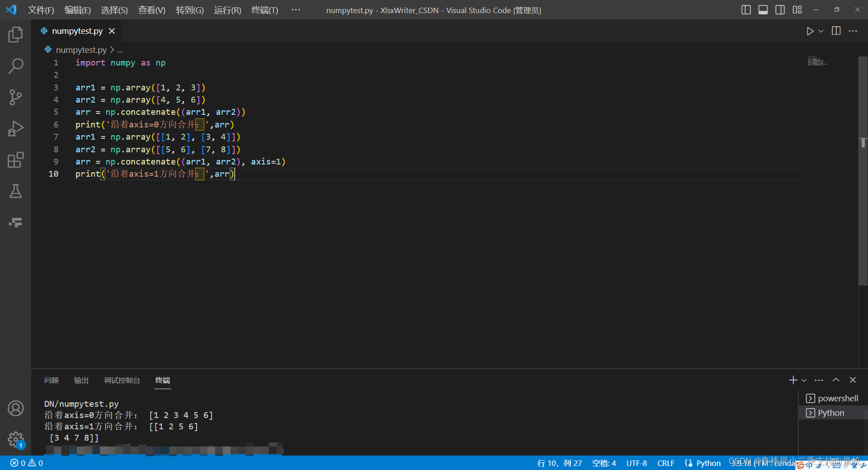Switch to the 问题 panel tab
The width and height of the screenshot is (868, 470).
tap(52, 381)
